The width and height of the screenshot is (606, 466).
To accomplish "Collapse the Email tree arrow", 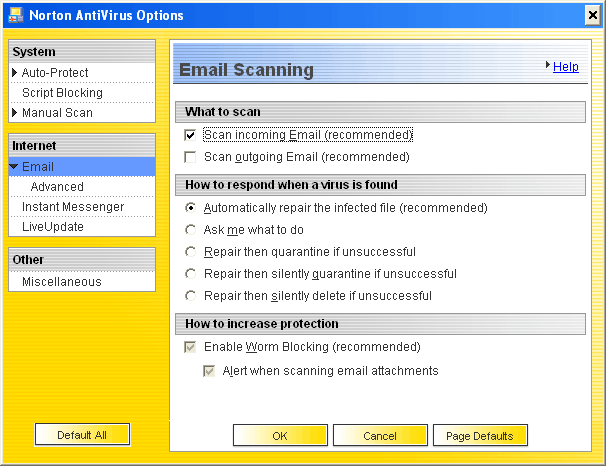I will click(x=13, y=167).
